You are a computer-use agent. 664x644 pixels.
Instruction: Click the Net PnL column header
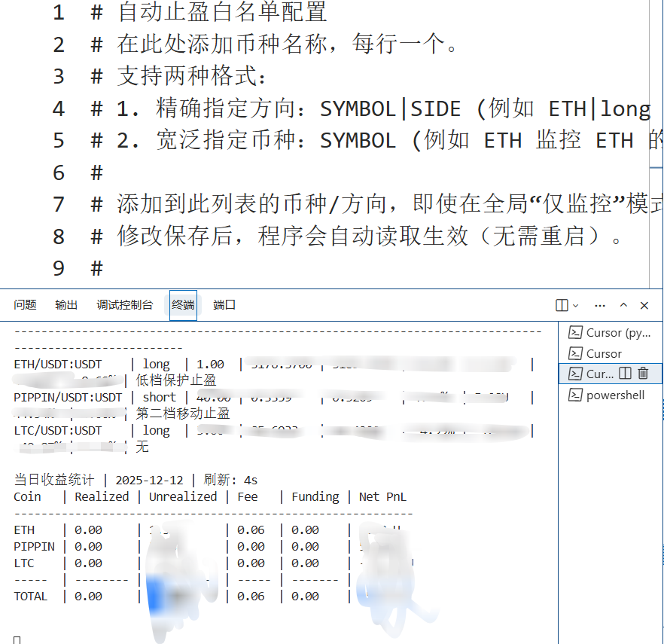pos(382,496)
